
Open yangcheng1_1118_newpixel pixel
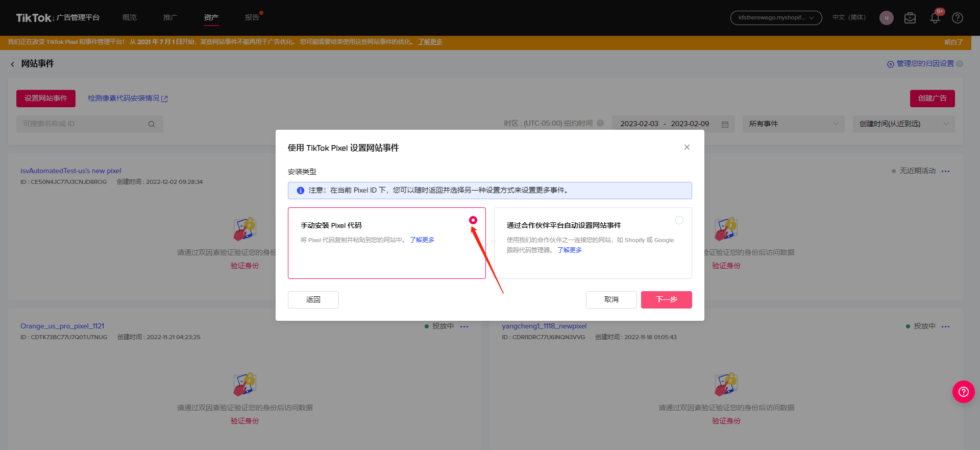544,326
